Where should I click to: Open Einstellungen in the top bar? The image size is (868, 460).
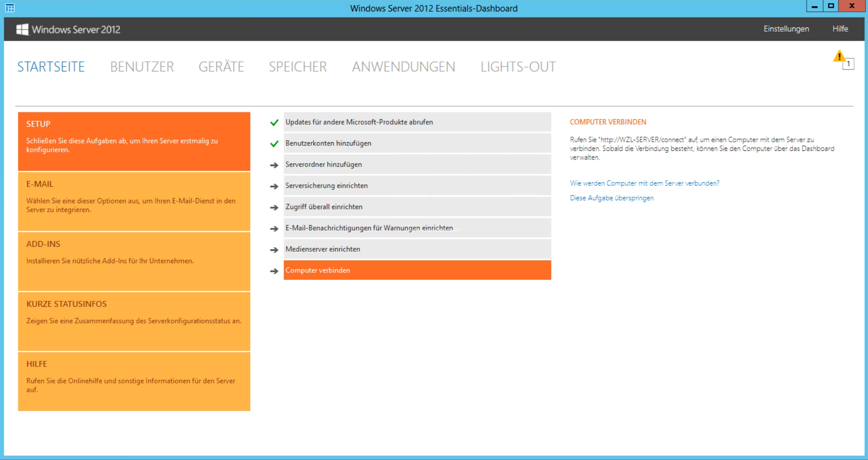(x=786, y=29)
